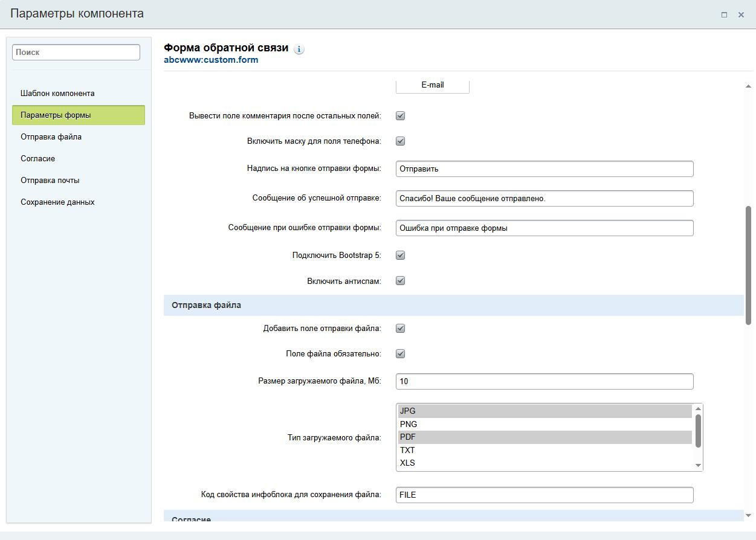This screenshot has height=540, width=756.
Task: Open the 'Сохранение данных' section
Action: (57, 202)
